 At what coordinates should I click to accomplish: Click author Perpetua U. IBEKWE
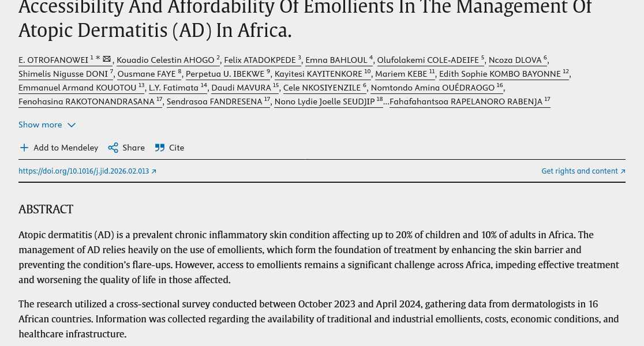click(225, 74)
